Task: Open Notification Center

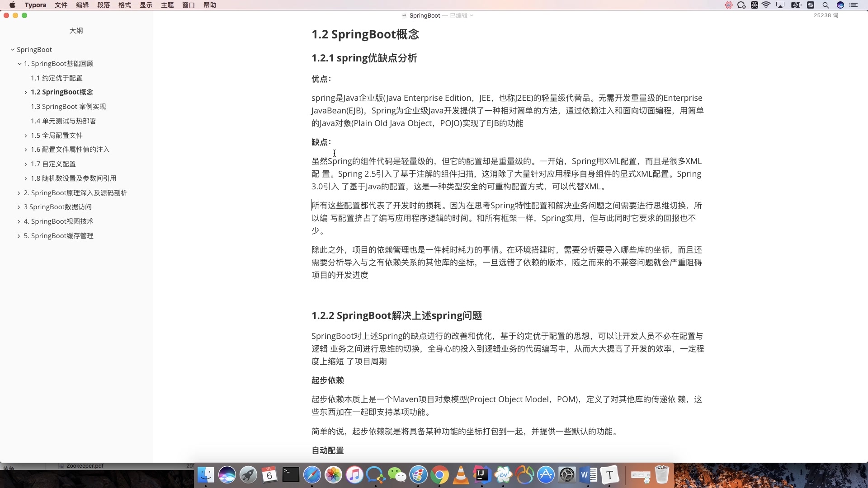Action: 854,5
